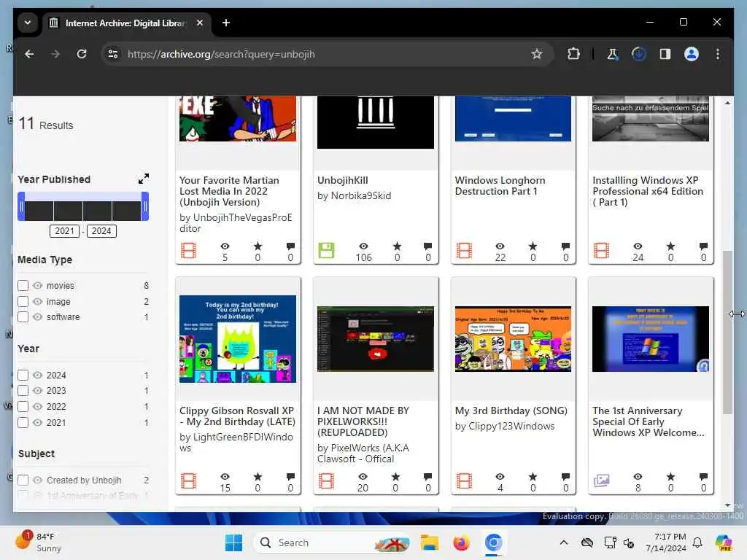Click the right year range slider handle
Screen dimensions: 747x560
(x=145, y=206)
